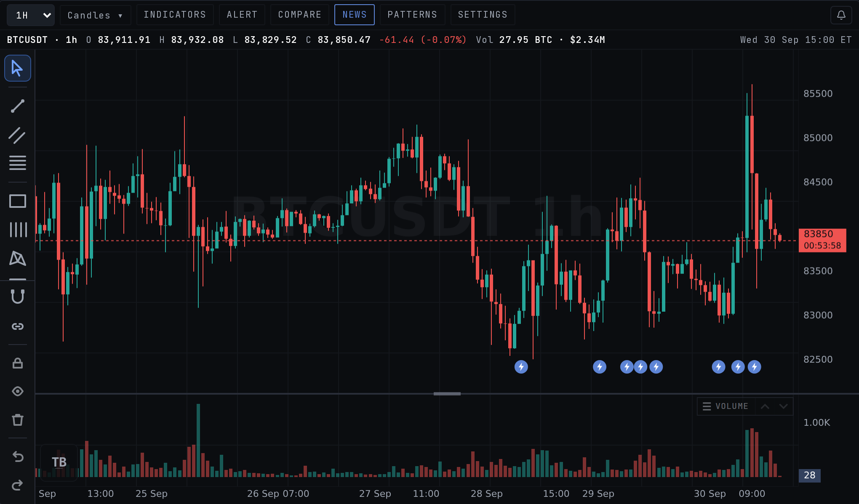The height and width of the screenshot is (504, 859).
Task: Toggle drawings visibility eye icon
Action: pos(17,391)
